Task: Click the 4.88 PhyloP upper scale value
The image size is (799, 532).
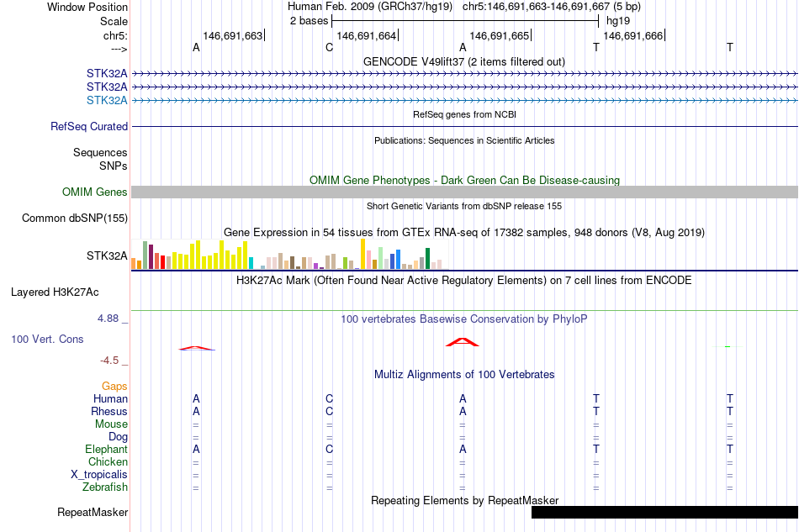Action: pos(108,319)
